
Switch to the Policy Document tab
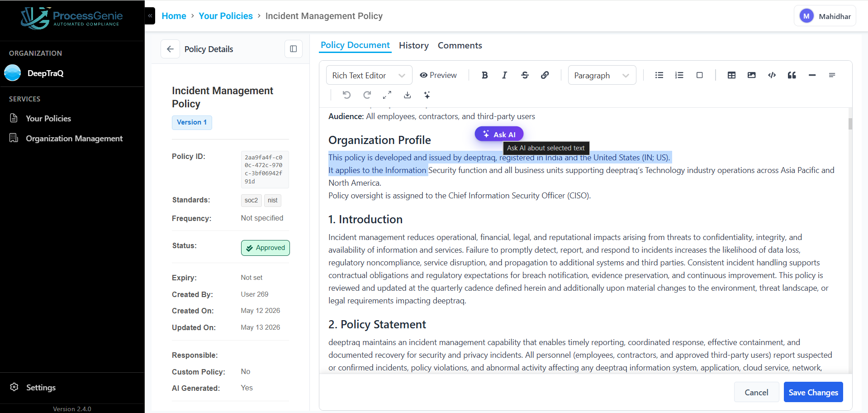[x=355, y=45]
